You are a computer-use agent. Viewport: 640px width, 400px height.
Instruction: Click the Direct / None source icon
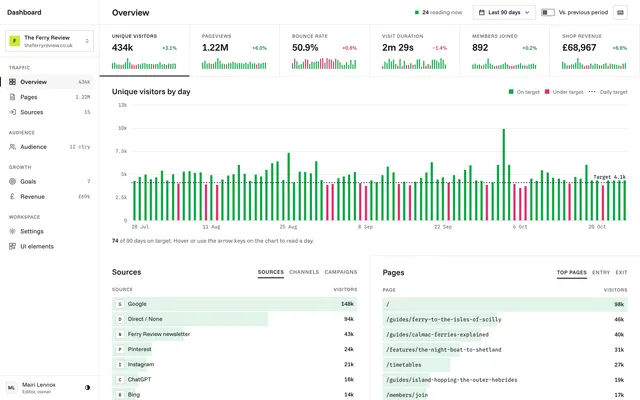(120, 319)
